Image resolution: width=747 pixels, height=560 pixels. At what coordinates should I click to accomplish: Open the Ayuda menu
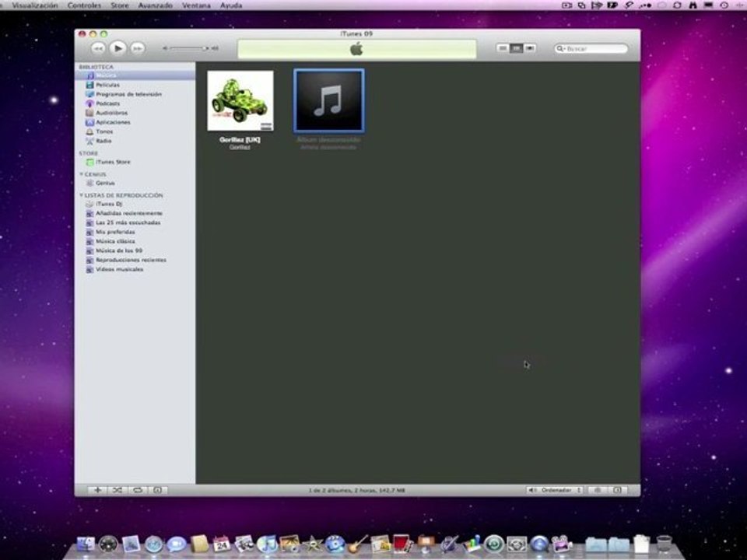[x=231, y=5]
